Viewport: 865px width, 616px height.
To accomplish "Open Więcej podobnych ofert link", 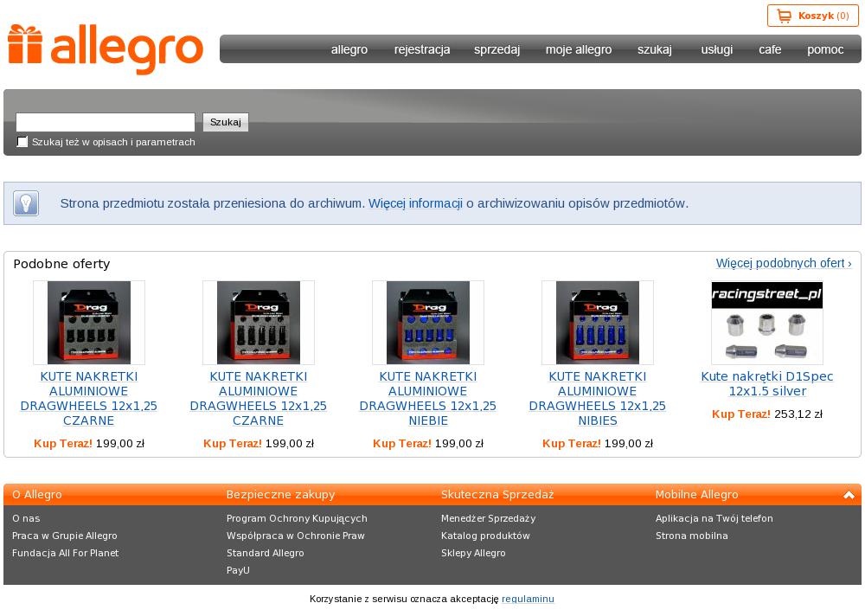I will click(x=784, y=263).
